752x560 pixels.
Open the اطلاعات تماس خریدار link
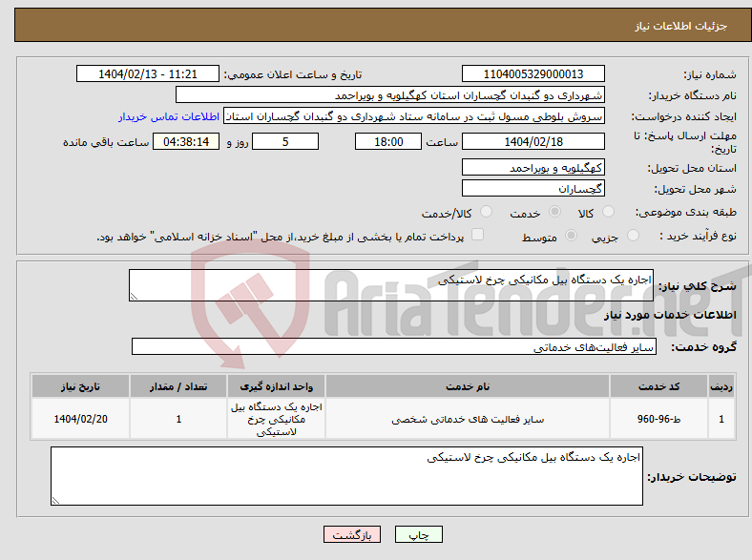[169, 116]
